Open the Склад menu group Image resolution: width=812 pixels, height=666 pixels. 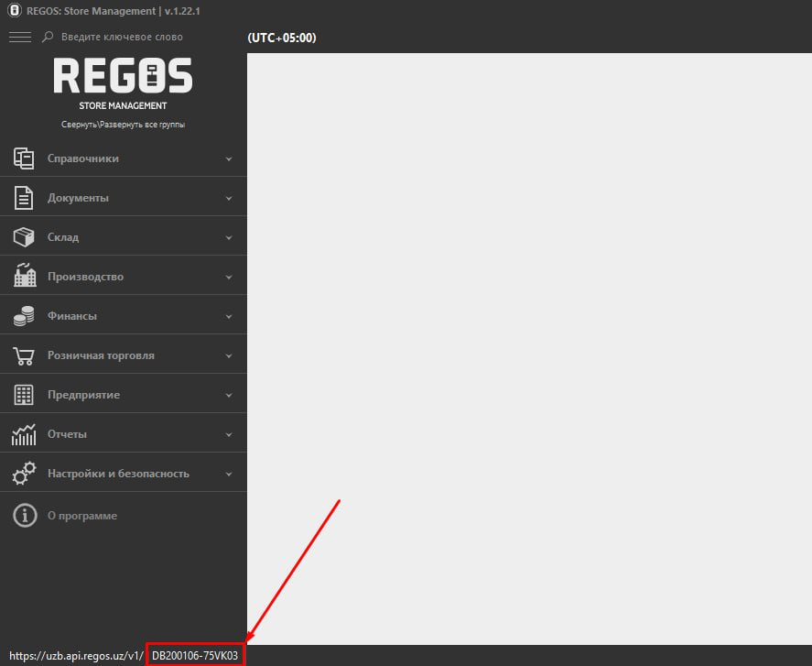coord(124,237)
